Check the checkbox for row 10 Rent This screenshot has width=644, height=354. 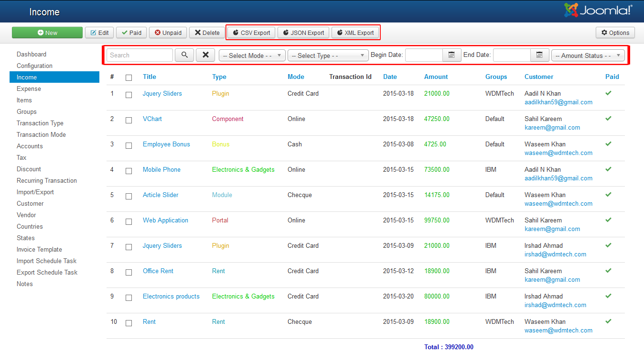(x=129, y=323)
